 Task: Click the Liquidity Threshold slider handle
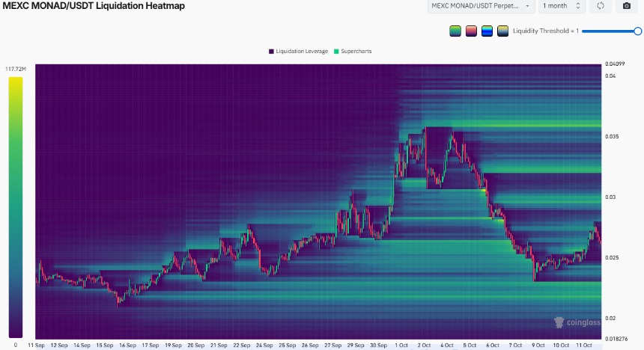[638, 31]
